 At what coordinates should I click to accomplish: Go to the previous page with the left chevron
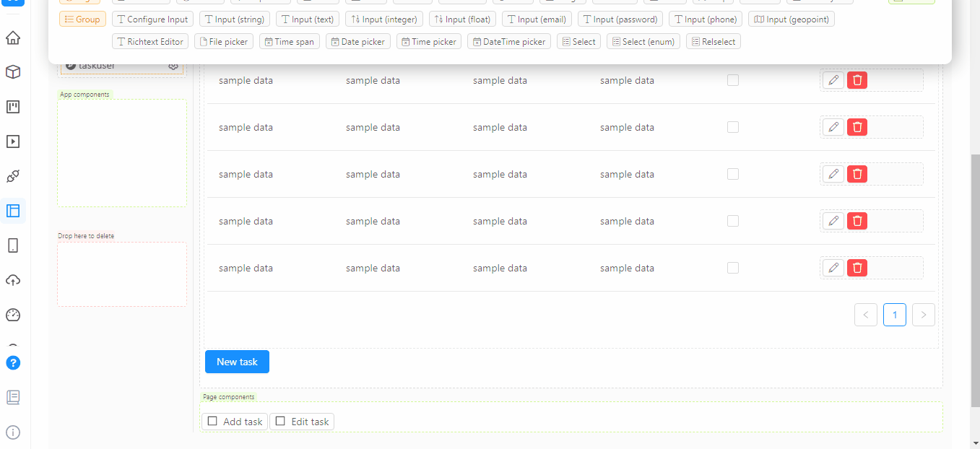pos(865,315)
